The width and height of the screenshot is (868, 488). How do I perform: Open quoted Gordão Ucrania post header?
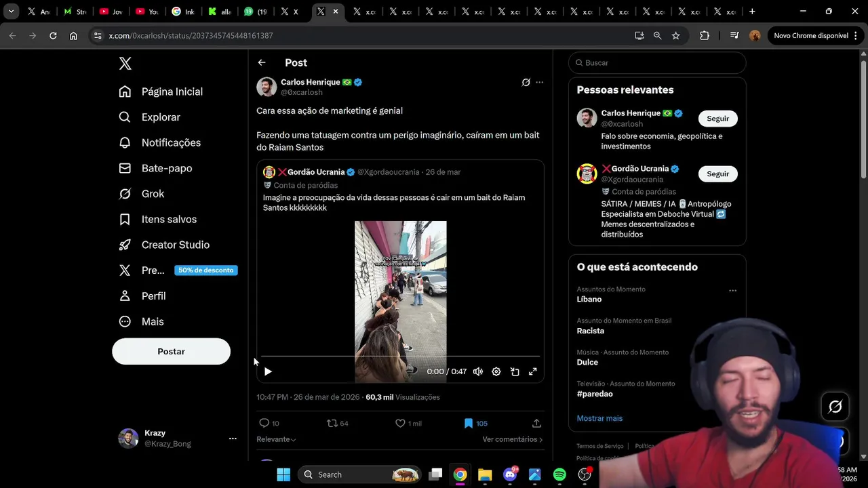pyautogui.click(x=362, y=172)
